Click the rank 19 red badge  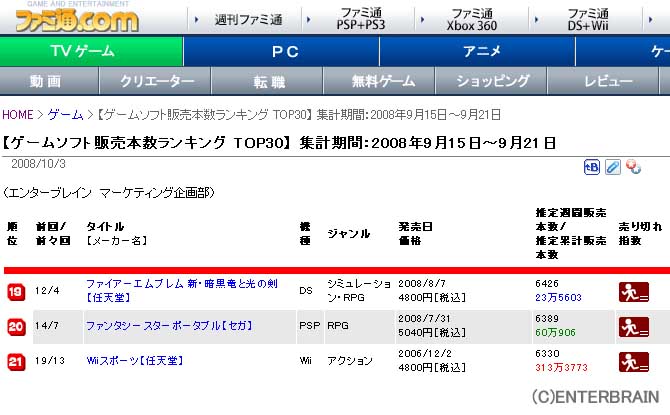coord(16,292)
